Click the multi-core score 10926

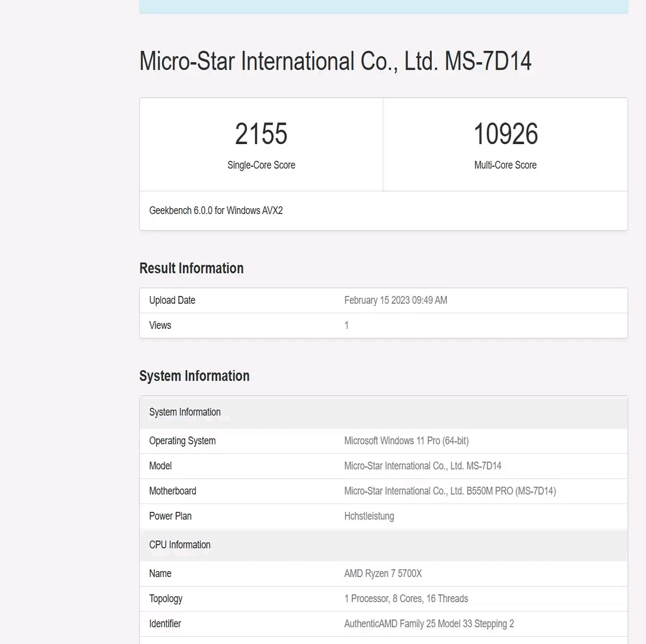(505, 134)
